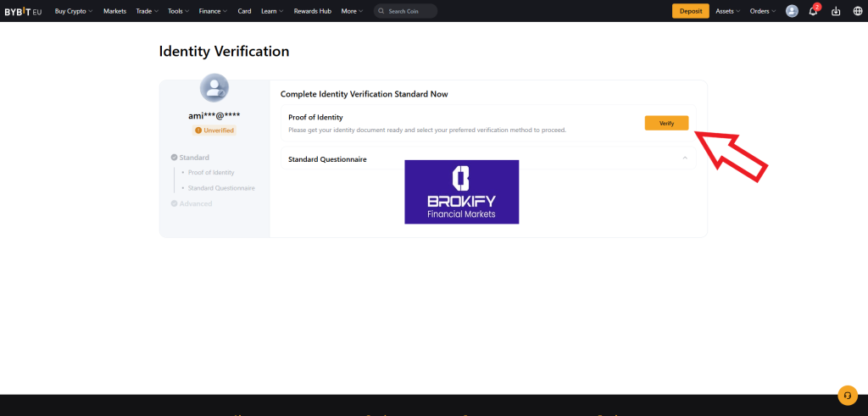The height and width of the screenshot is (416, 868).
Task: Click the Bybit EU logo
Action: tap(23, 11)
